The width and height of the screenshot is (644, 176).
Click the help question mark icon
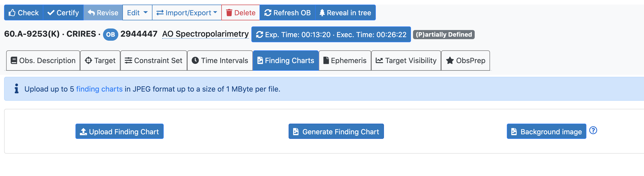(x=593, y=130)
